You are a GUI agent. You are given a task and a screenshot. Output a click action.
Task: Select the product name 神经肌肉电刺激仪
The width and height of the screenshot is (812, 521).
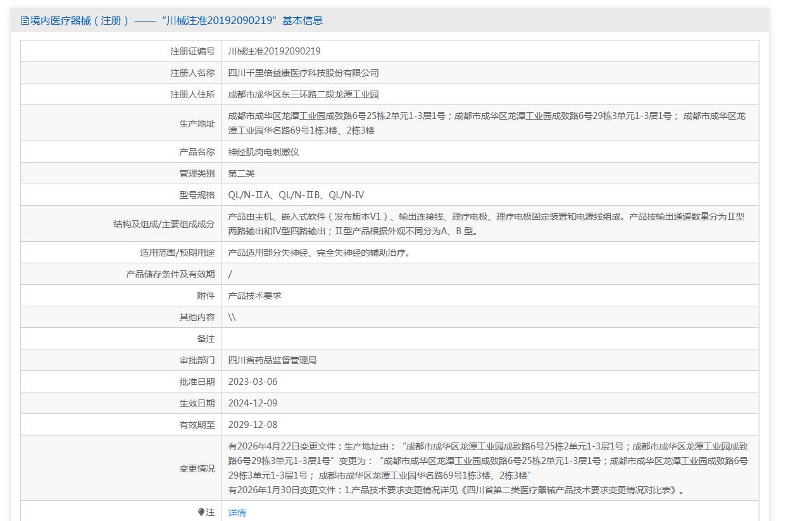click(263, 152)
